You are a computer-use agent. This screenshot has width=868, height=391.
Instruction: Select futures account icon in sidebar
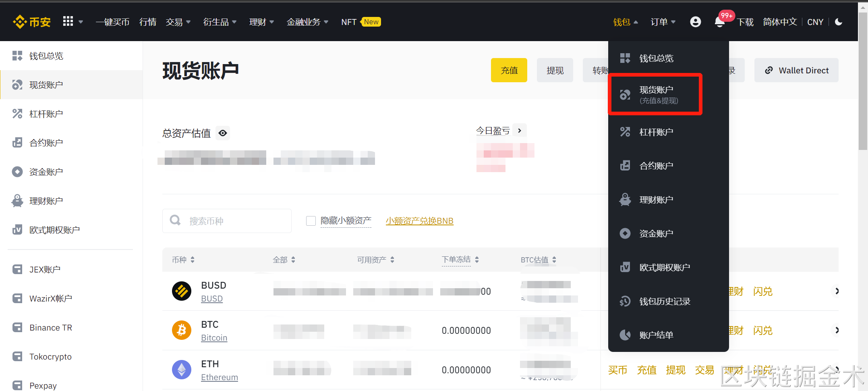click(x=17, y=143)
